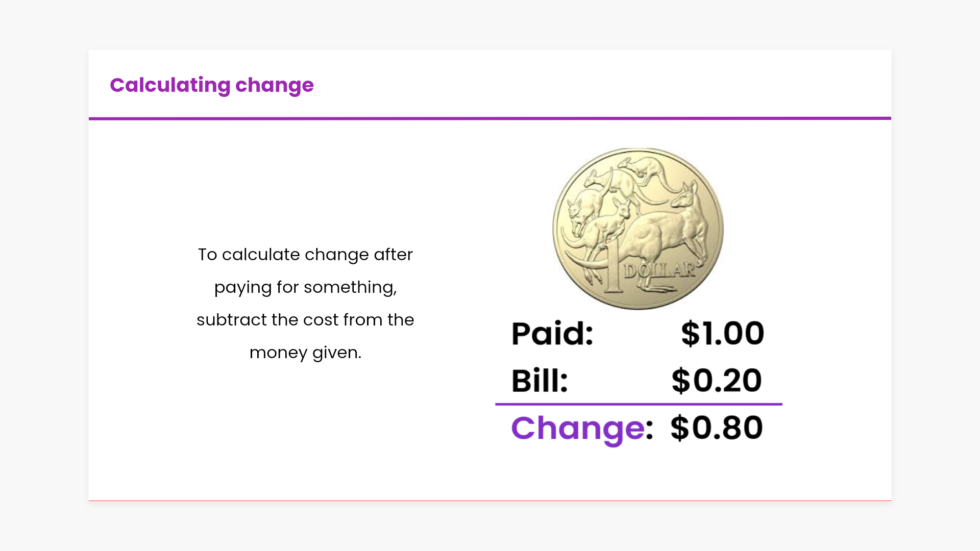This screenshot has width=980, height=551.
Task: Click the Australian one dollar coin image
Action: 638,229
